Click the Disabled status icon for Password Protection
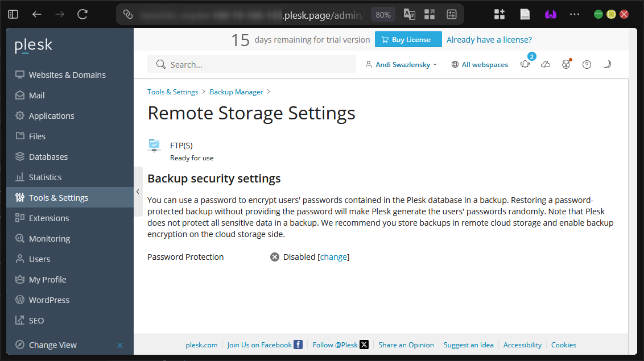Image resolution: width=644 pixels, height=361 pixels. click(275, 257)
